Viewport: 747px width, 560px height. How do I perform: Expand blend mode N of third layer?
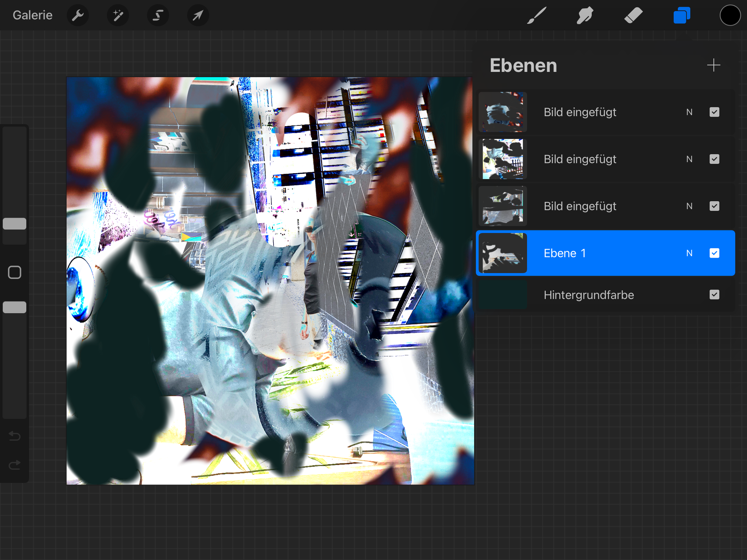[689, 206]
